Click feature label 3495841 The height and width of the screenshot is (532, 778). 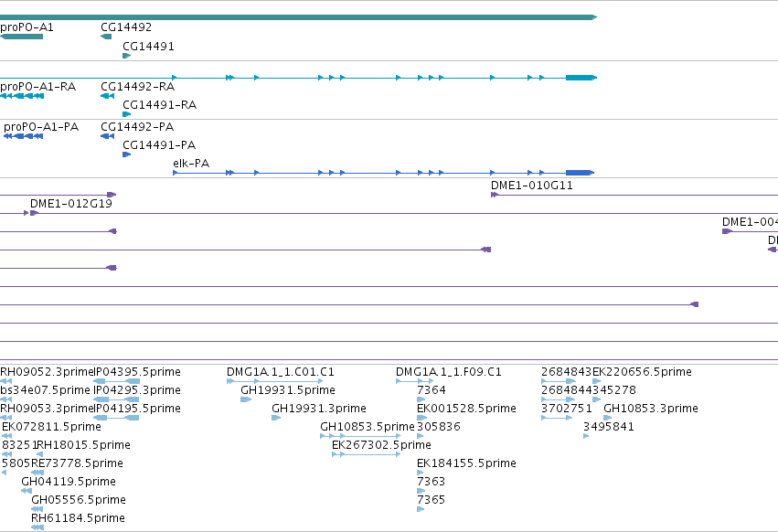[609, 427]
